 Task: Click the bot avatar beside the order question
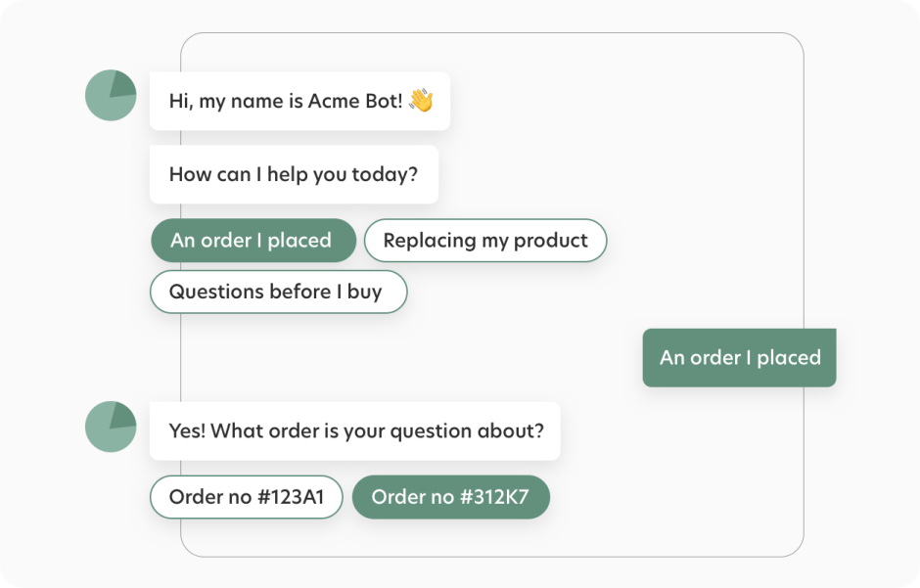pyautogui.click(x=111, y=427)
